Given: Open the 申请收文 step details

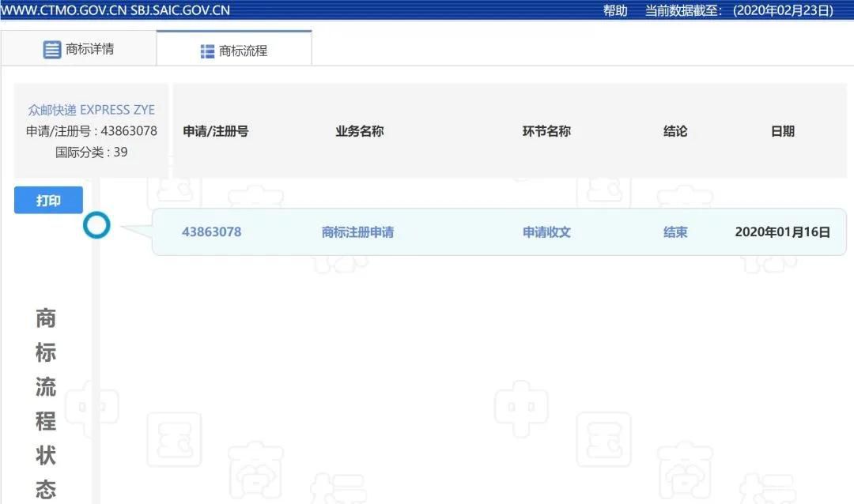Looking at the screenshot, I should [546, 231].
